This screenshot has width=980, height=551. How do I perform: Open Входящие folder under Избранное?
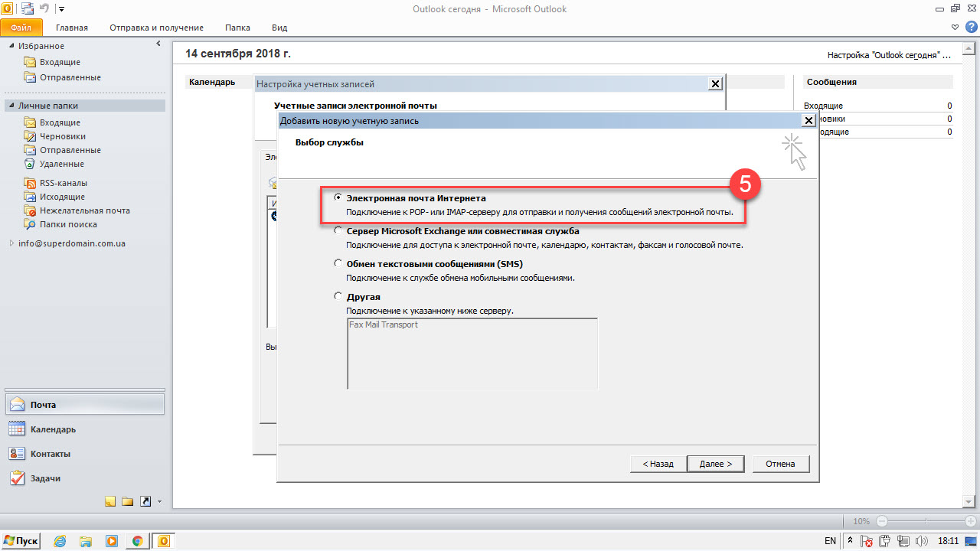click(x=52, y=62)
